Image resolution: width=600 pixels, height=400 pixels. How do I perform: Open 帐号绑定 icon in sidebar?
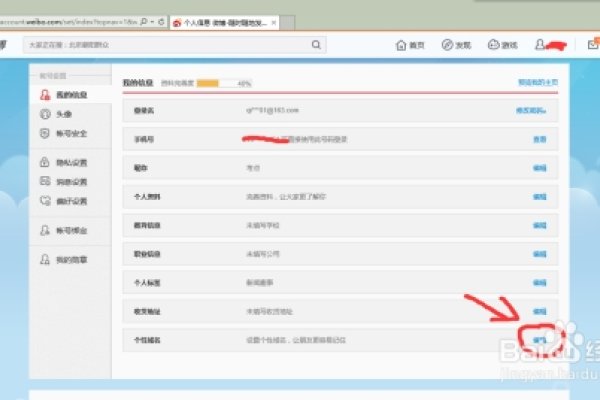(x=45, y=230)
